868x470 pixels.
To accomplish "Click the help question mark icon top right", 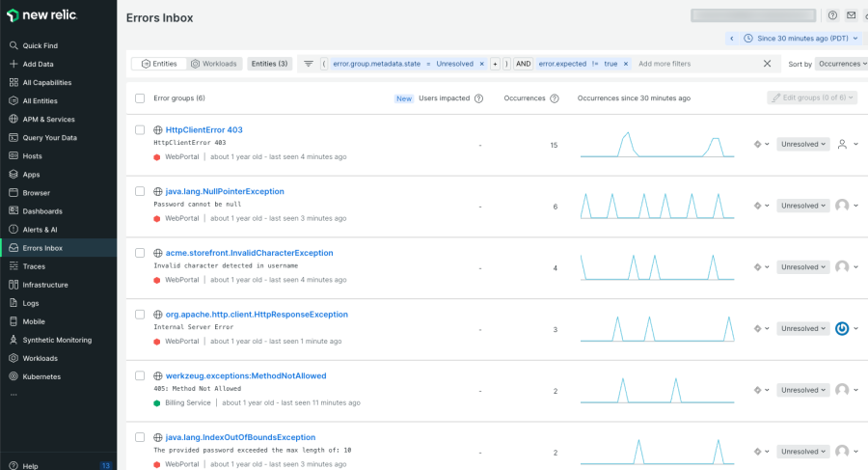I will [x=832, y=15].
